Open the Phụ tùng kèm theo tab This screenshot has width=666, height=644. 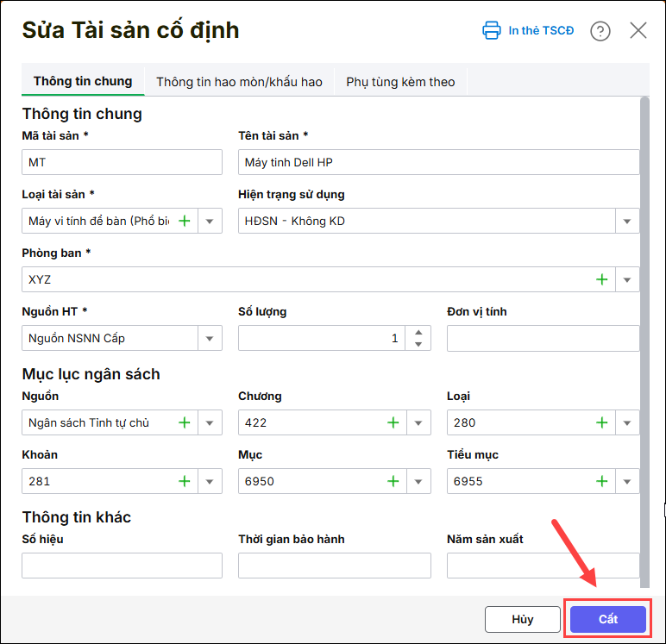coord(400,82)
